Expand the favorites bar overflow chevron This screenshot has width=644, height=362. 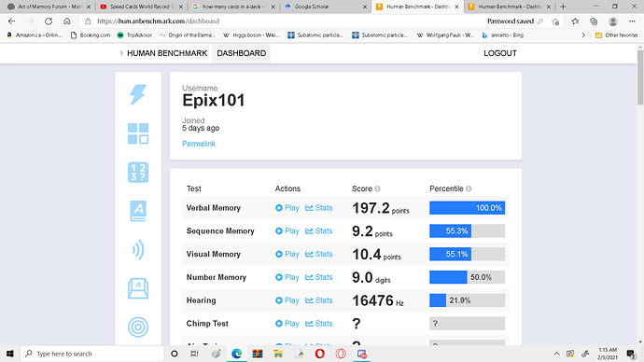point(583,35)
